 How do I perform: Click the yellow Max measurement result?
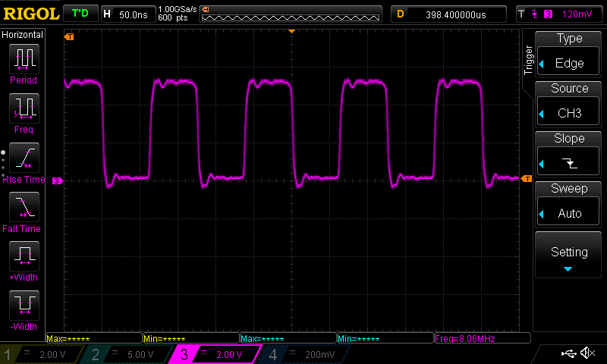pos(94,339)
